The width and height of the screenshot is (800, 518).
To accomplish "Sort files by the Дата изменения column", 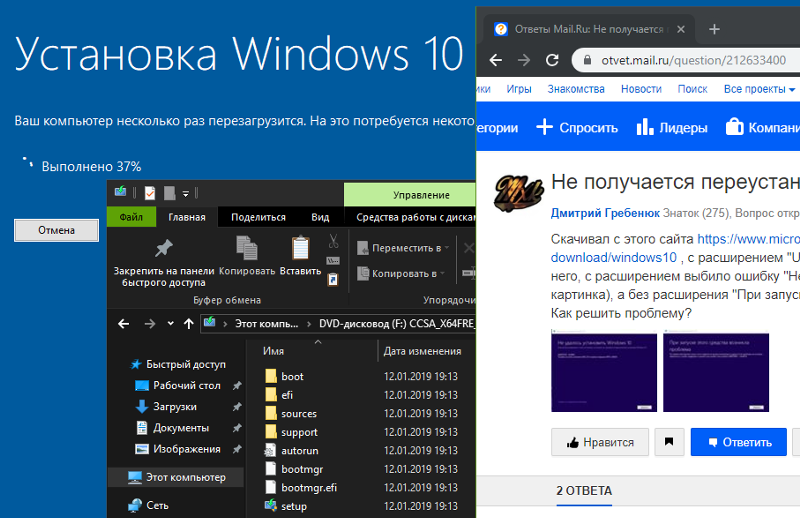I will [x=422, y=351].
